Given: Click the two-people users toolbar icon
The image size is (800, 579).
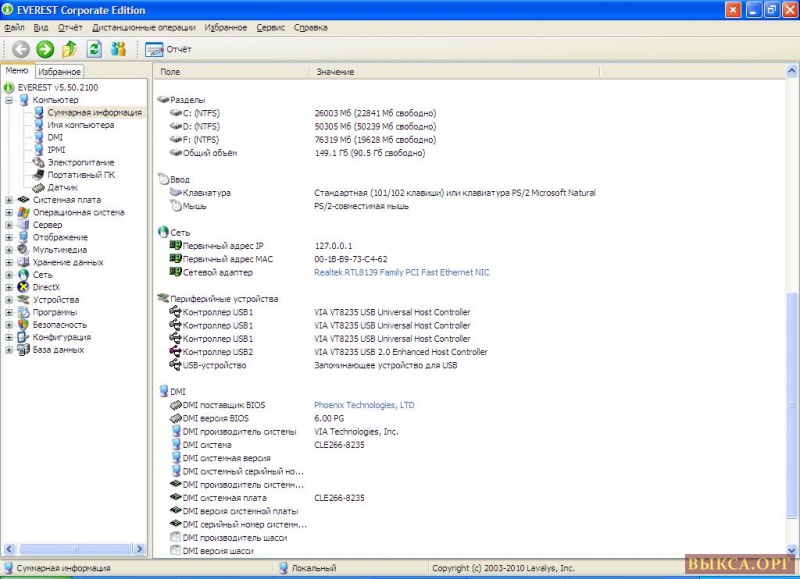Looking at the screenshot, I should (x=119, y=49).
